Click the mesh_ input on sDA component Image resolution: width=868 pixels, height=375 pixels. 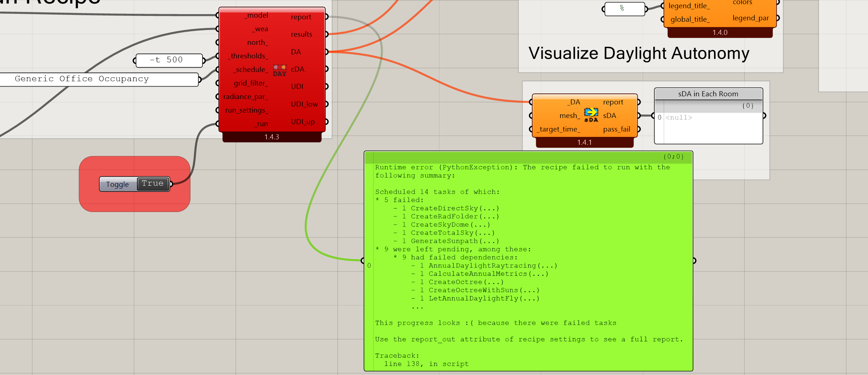569,116
